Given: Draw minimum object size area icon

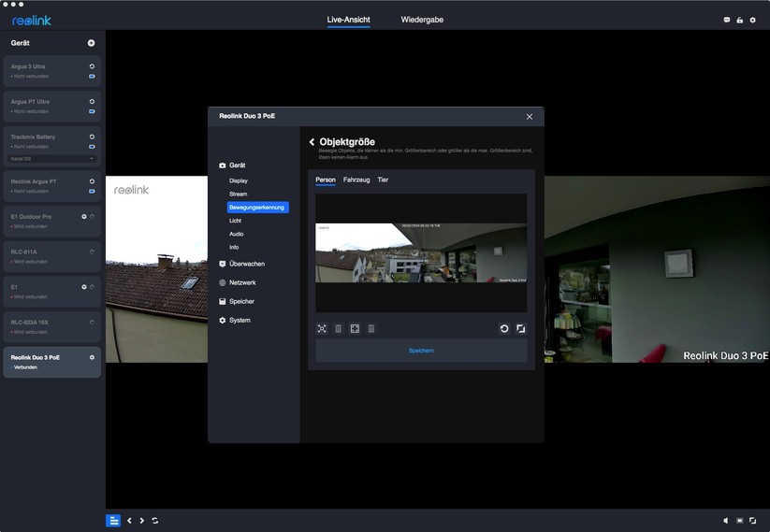Looking at the screenshot, I should [x=322, y=329].
